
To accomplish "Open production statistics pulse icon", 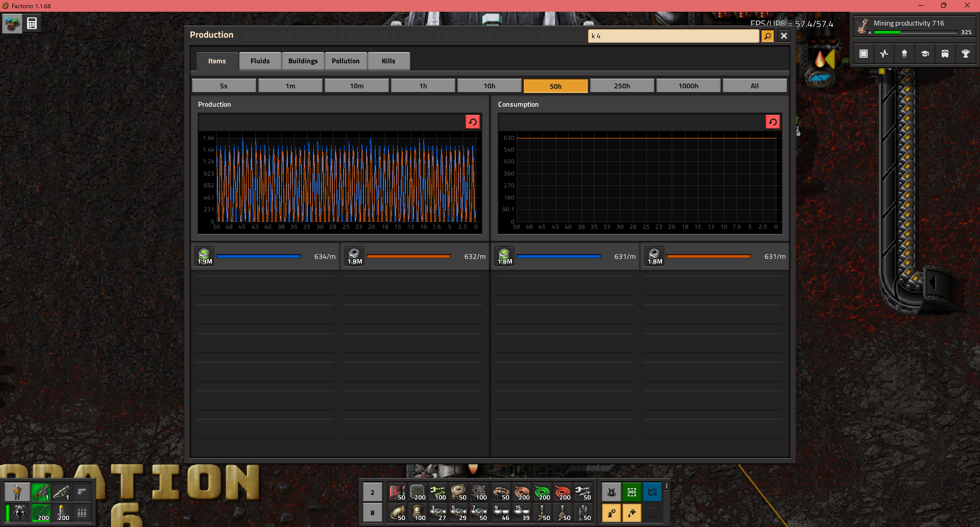I will point(884,54).
